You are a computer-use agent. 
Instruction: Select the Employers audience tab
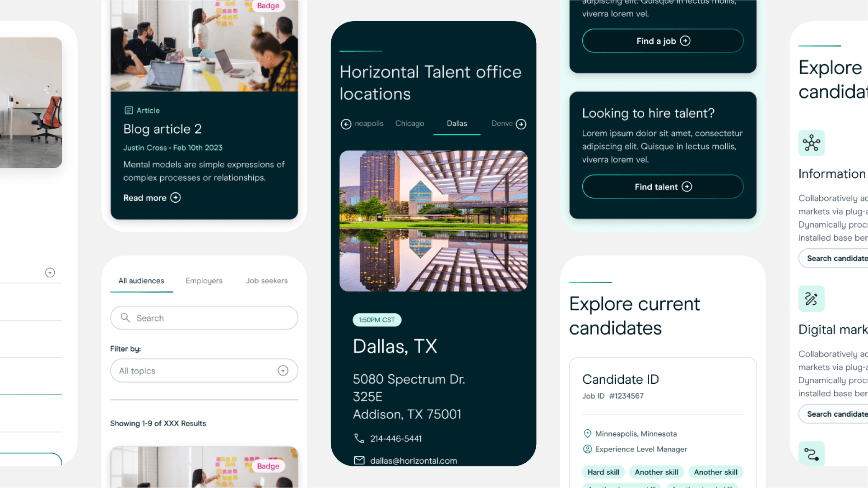point(204,281)
